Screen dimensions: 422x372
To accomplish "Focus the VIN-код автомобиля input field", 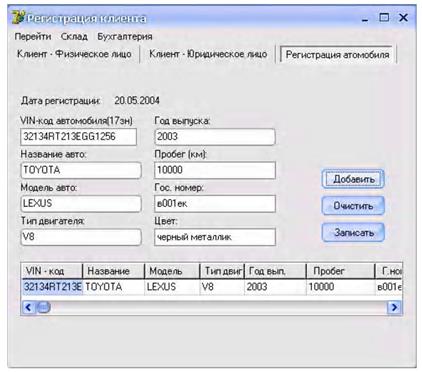I will click(x=79, y=137).
